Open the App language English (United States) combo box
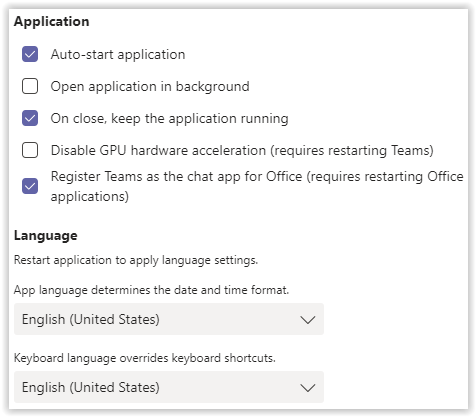 pyautogui.click(x=169, y=319)
